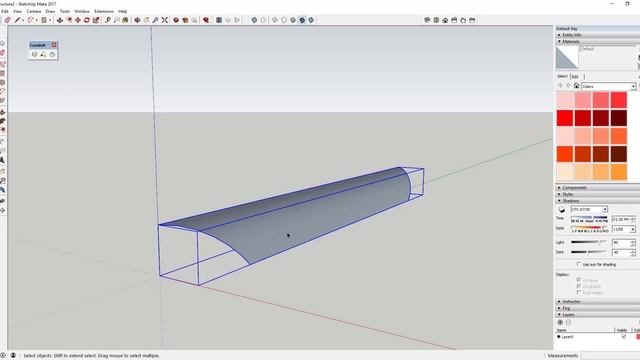Viewport: 640px width, 360px height.
Task: Toggle Use sun for shading checkbox
Action: (x=579, y=264)
